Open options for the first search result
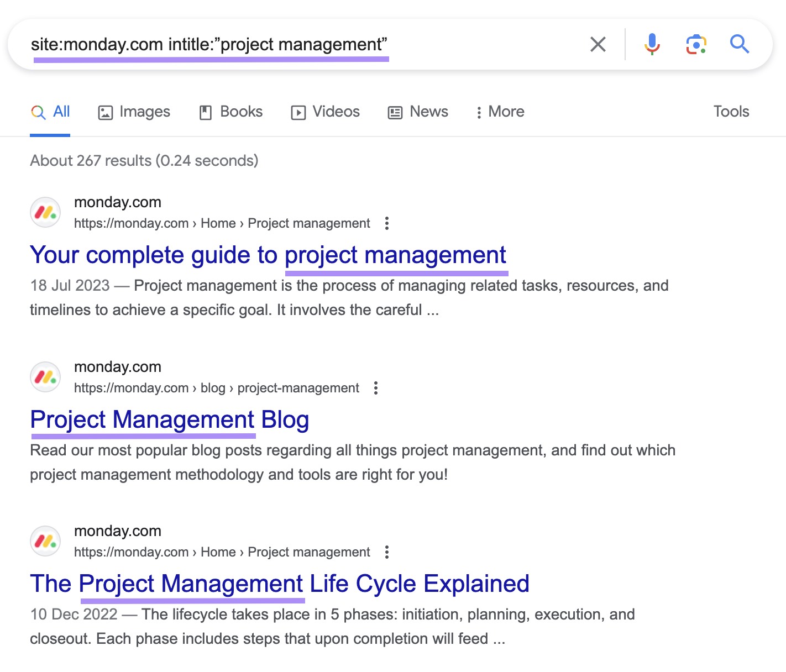Screen dimensions: 786x672 tap(386, 223)
